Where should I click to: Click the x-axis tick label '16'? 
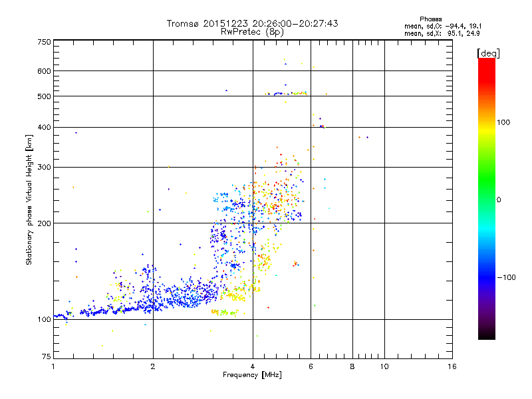452,366
